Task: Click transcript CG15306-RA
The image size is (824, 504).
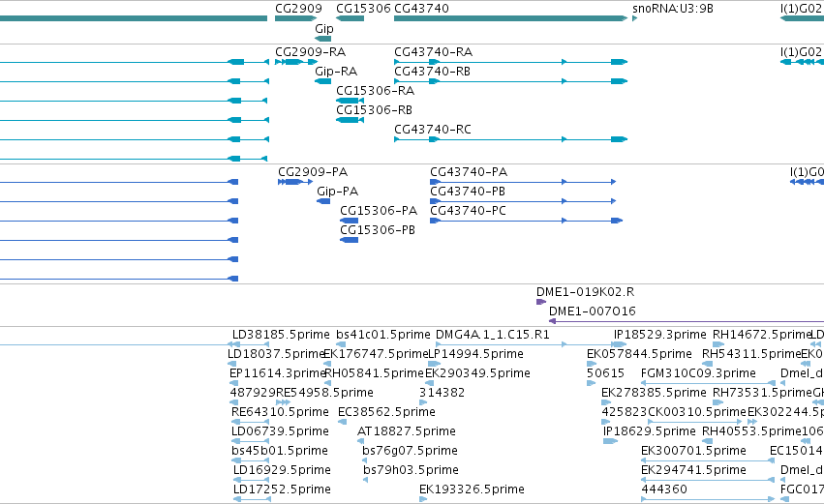Action: pos(376,91)
